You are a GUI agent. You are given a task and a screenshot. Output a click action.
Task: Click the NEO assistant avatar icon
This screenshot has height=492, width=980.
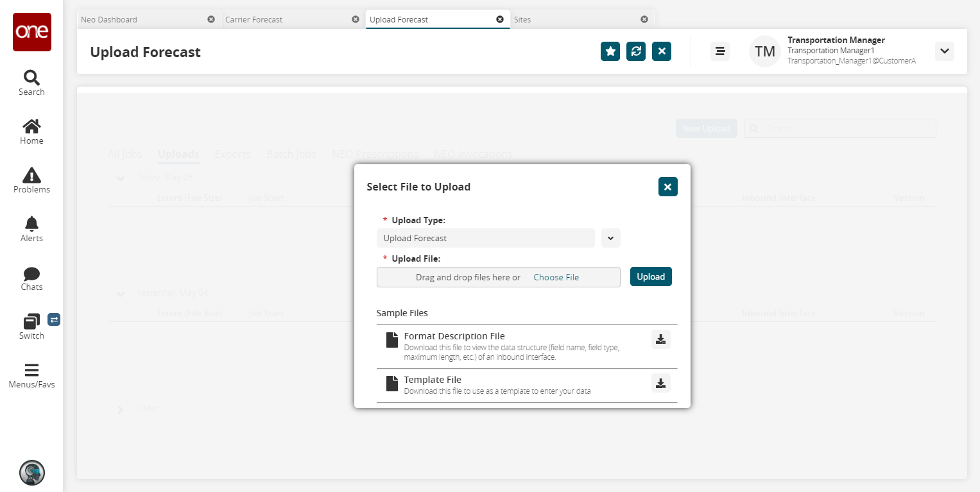[x=32, y=473]
